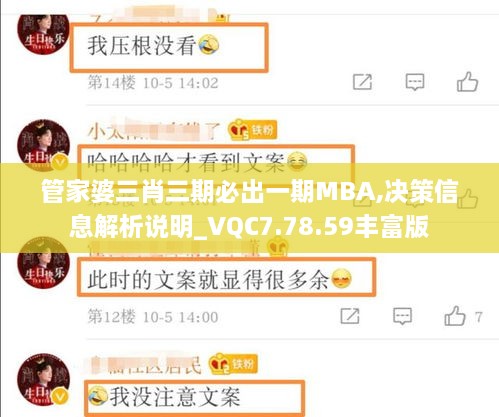499x417 pixels.
Task: Click the level 2 铁粉 crown badge
Action: (x=233, y=364)
